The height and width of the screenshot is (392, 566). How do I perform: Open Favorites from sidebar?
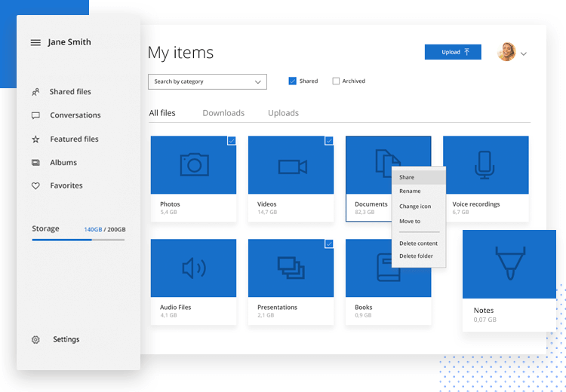[x=66, y=185]
